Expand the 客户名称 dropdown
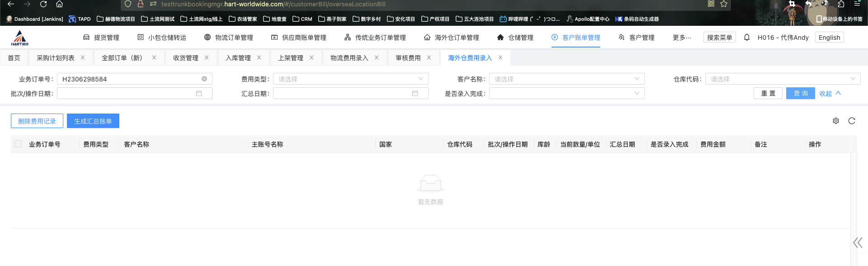Viewport: 868px width, 266px height. coord(566,79)
